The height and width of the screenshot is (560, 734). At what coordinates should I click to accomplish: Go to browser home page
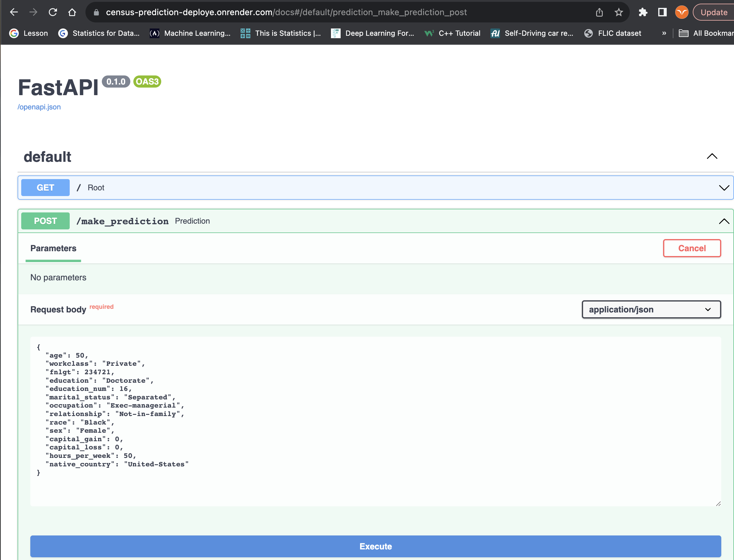click(72, 12)
